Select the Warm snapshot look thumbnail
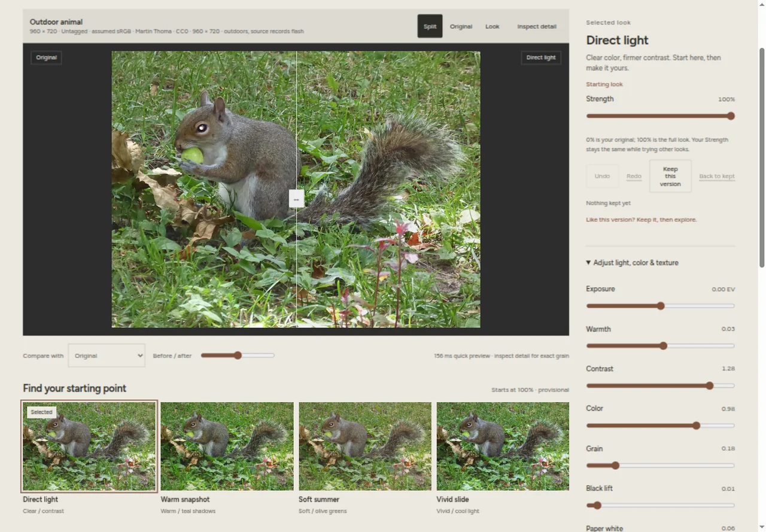Viewport: 766px width, 532px height. [227, 446]
